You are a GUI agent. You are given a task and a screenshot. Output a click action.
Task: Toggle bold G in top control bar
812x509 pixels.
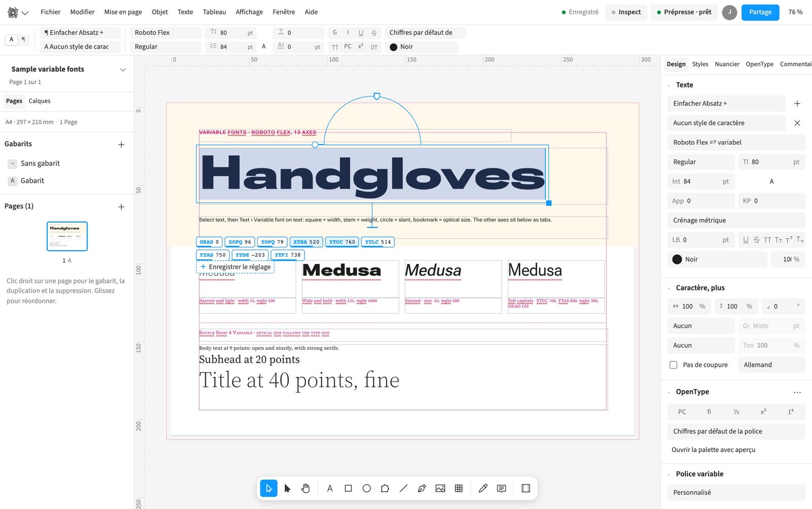334,32
